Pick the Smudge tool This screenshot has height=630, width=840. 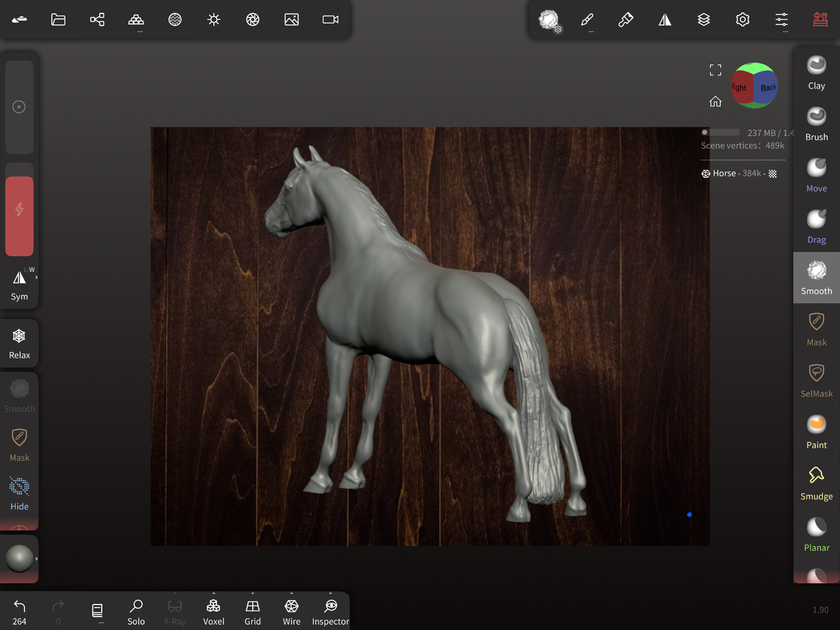point(816,483)
